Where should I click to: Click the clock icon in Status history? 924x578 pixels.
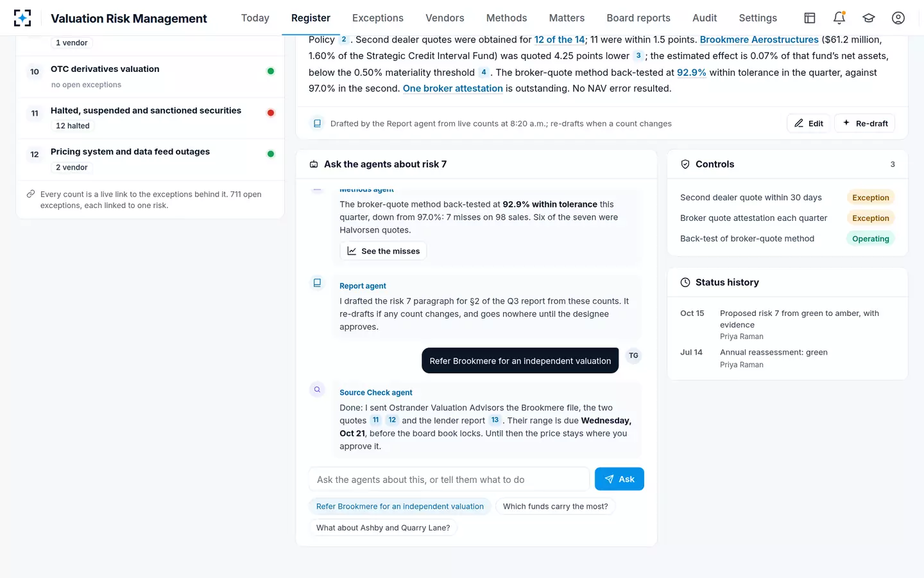[x=685, y=283]
